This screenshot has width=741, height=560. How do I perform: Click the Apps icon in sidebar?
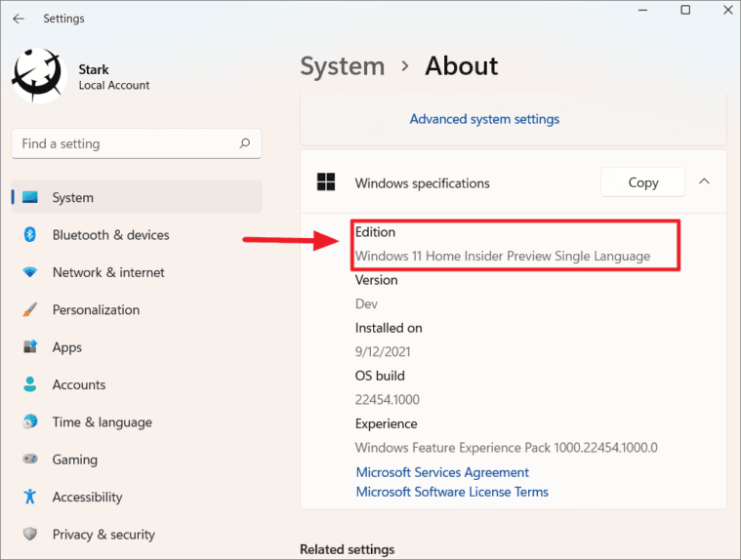30,346
